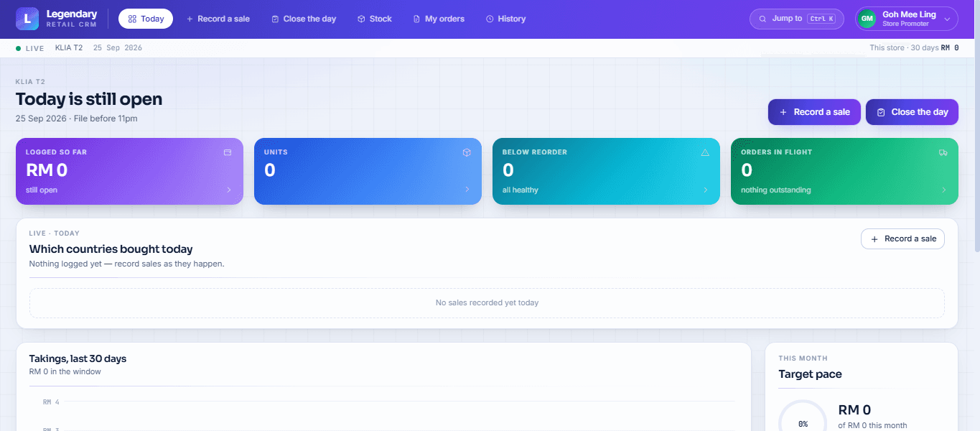Click the header Close the day button
Screen dimensions: 980x431
(912, 112)
